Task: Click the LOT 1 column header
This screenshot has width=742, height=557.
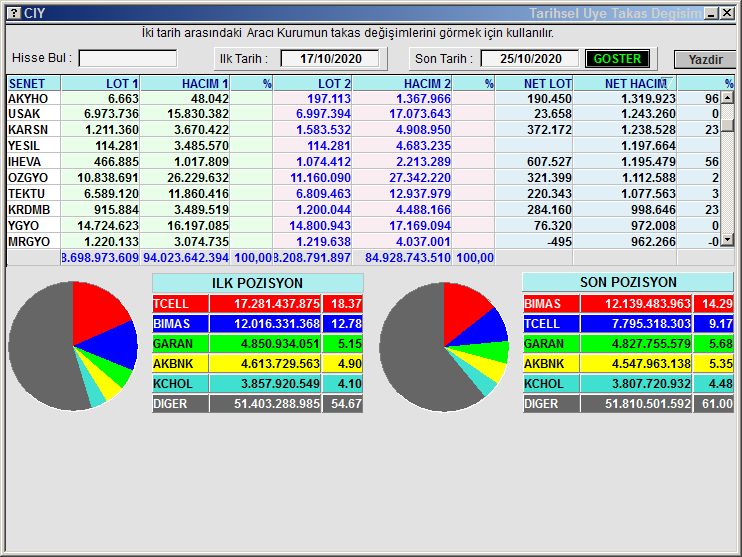Action: [x=100, y=84]
